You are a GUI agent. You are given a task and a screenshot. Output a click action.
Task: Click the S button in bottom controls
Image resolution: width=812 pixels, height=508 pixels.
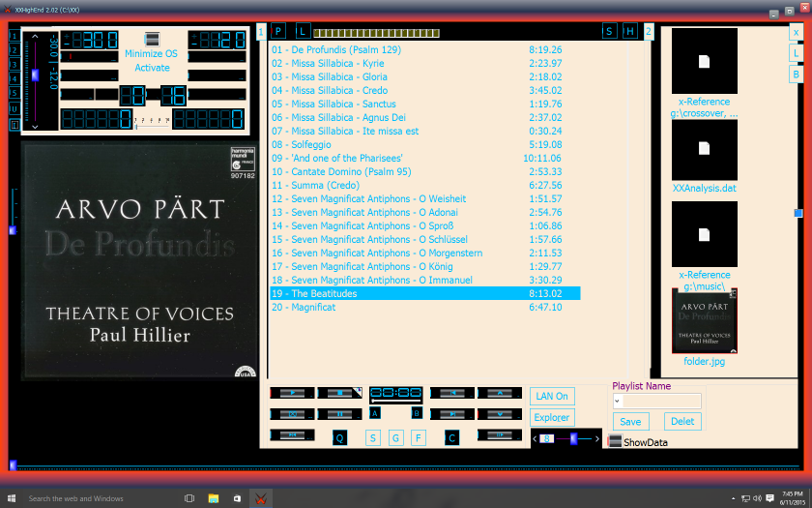coord(373,438)
